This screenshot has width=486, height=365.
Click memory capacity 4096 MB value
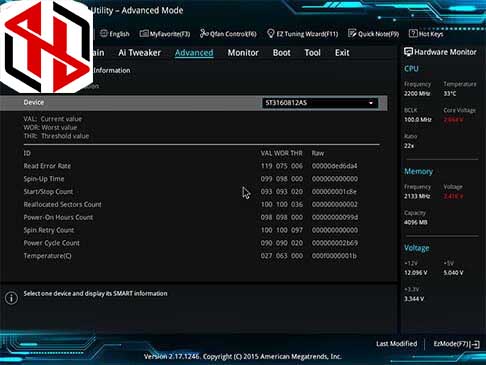416,222
